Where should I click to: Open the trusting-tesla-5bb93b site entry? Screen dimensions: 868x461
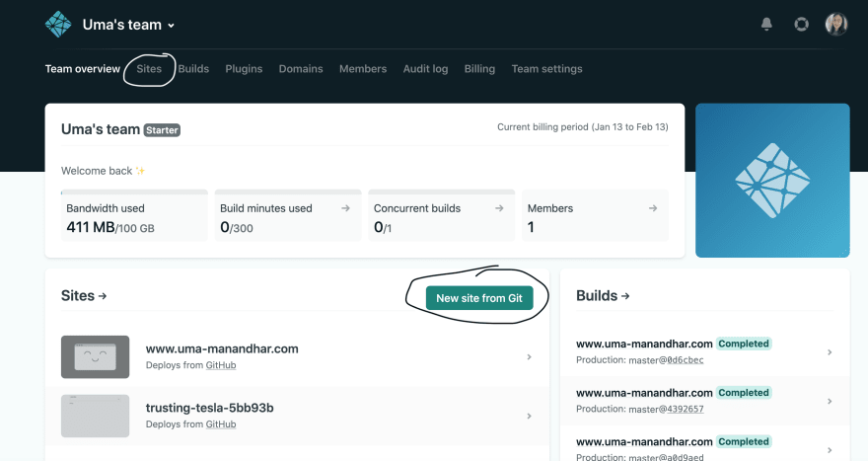point(297,416)
